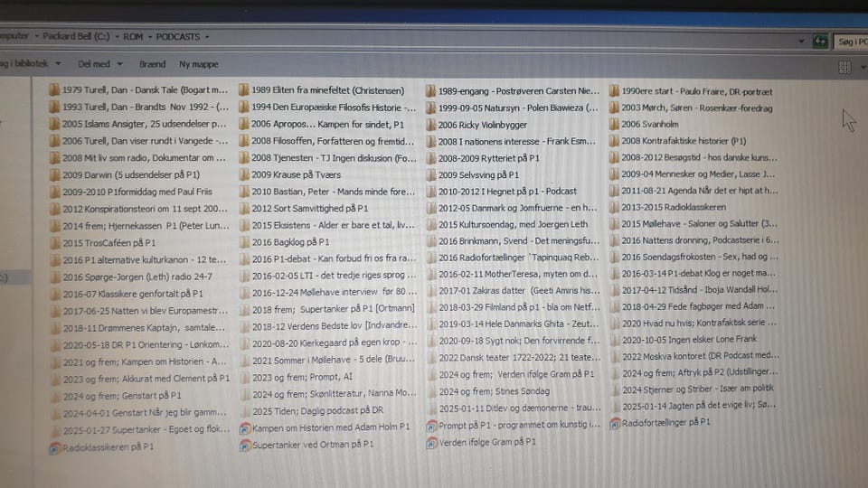Select '2023 og frem; Akkurat med Clement på P1'

[x=140, y=379]
